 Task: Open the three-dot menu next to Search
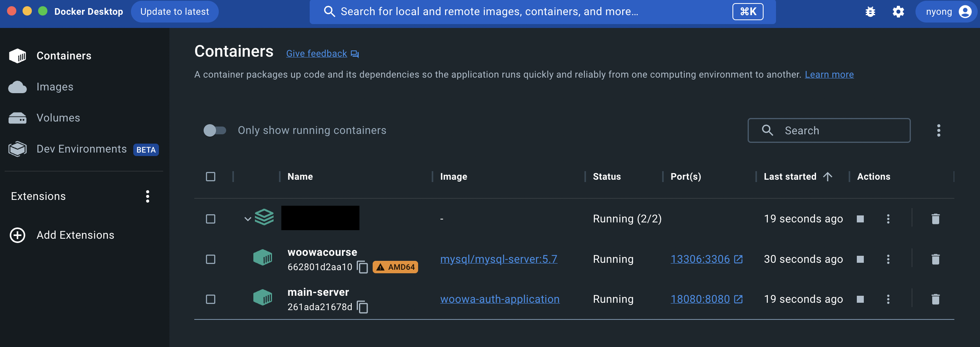coord(939,130)
